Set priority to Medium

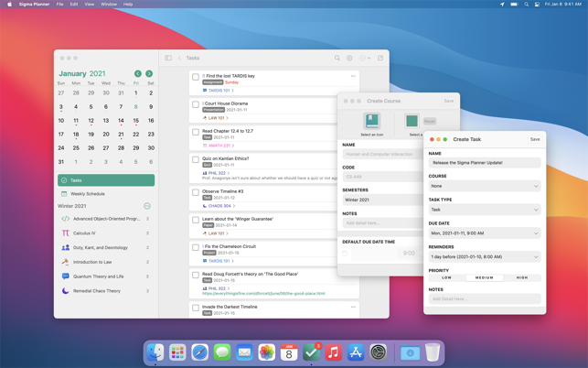[x=485, y=278]
